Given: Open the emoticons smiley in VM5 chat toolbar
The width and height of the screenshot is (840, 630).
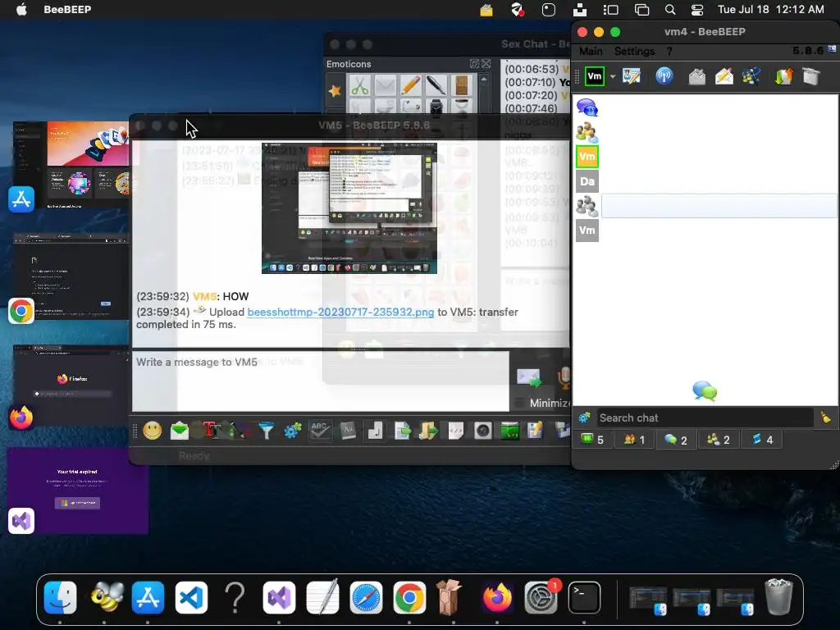Looking at the screenshot, I should [x=153, y=430].
